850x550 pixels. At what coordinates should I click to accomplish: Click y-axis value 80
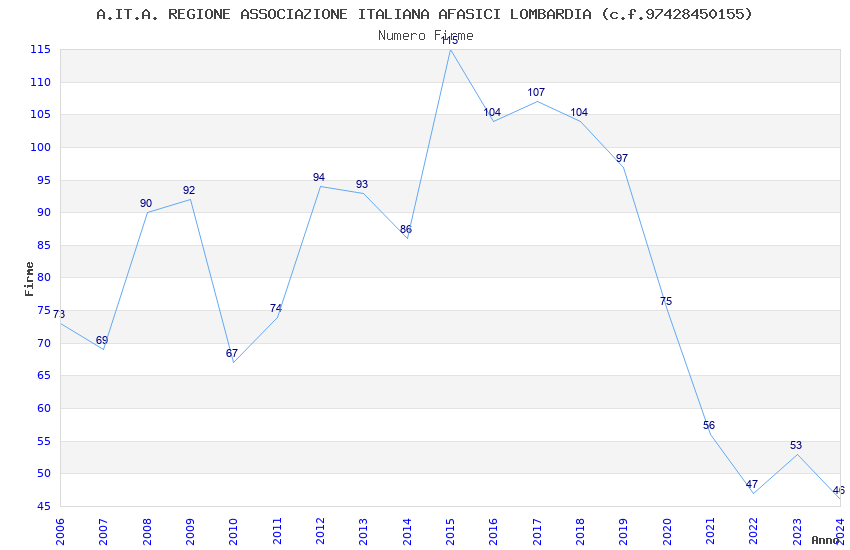[44, 277]
